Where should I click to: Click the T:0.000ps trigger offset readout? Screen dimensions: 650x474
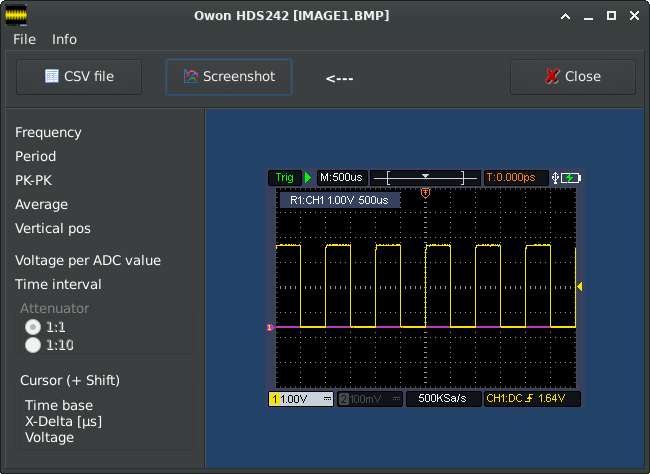pos(515,177)
